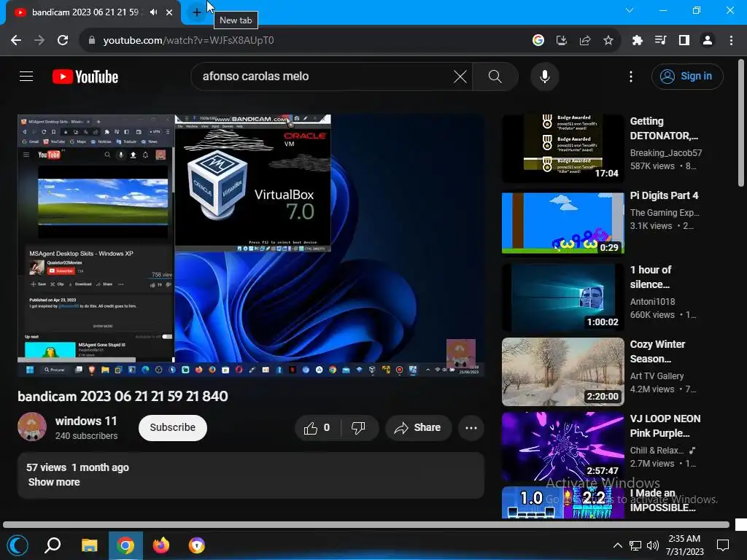Go to YouTube home via logo
This screenshot has width=747, height=560.
[85, 77]
